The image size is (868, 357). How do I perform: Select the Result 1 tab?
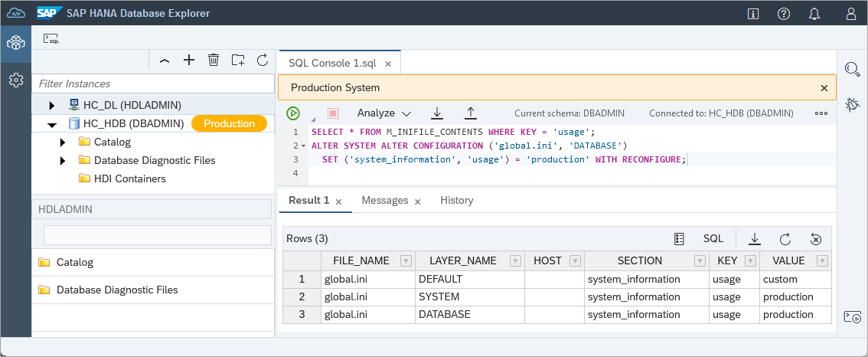click(x=309, y=201)
